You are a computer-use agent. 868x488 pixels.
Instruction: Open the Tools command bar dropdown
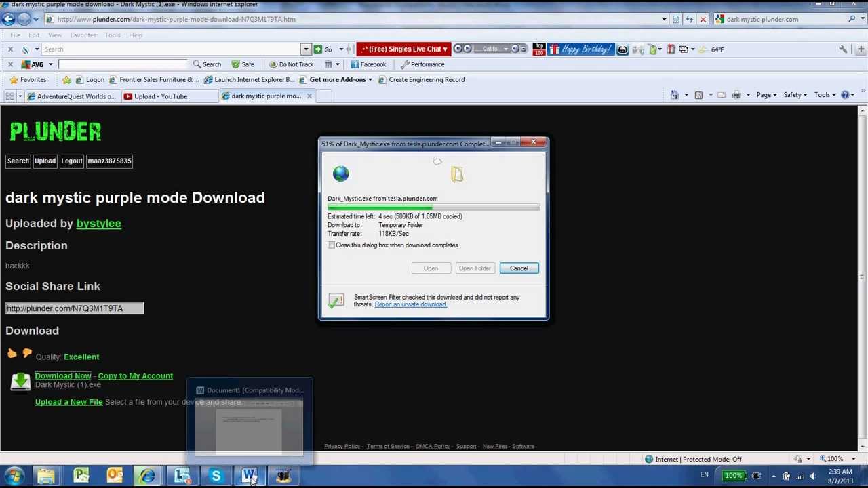[825, 95]
